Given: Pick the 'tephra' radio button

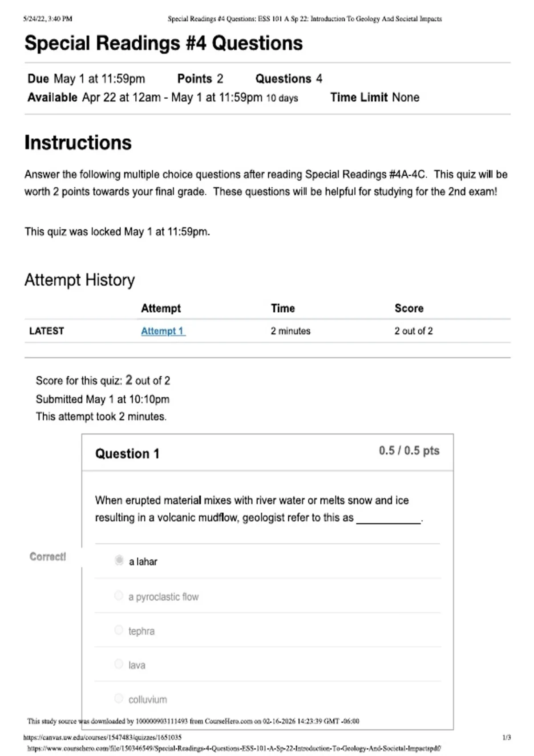Looking at the screenshot, I should (118, 630).
